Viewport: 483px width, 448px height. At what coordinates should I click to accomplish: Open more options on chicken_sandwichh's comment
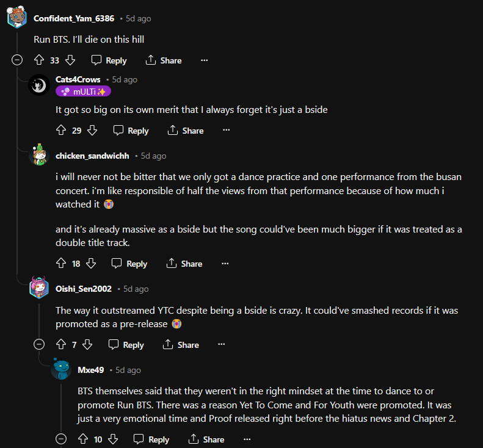tap(225, 264)
